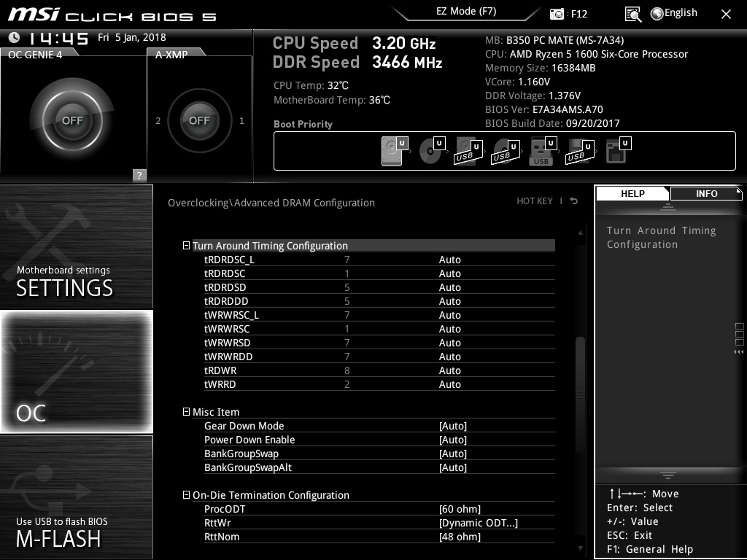The width and height of the screenshot is (747, 560).
Task: Select the USB optical drive boot icon
Action: point(505,151)
